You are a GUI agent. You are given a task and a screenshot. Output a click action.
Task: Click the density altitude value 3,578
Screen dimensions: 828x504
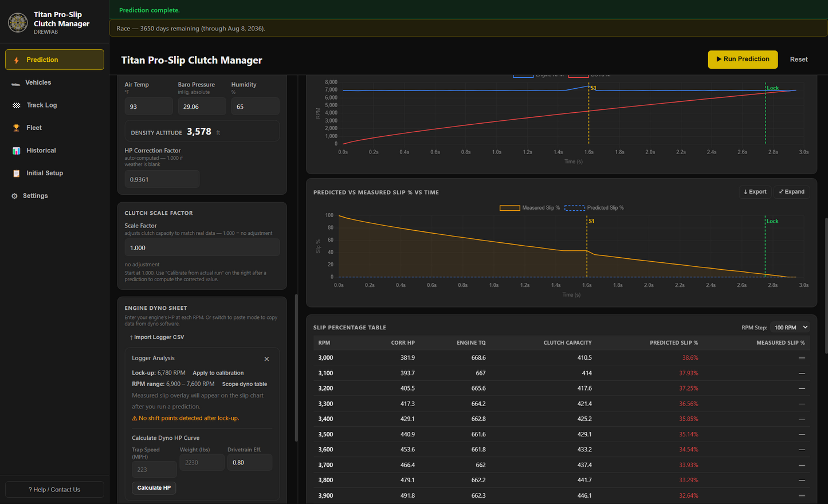pyautogui.click(x=199, y=132)
